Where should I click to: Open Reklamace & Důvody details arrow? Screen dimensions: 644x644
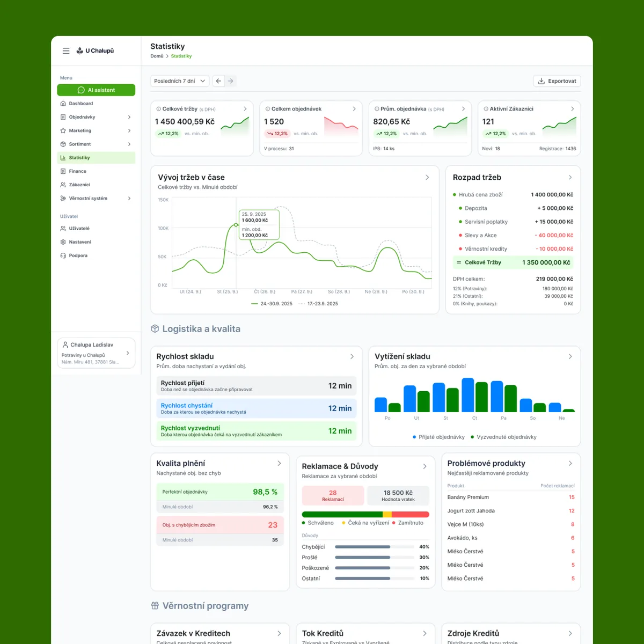pos(425,466)
